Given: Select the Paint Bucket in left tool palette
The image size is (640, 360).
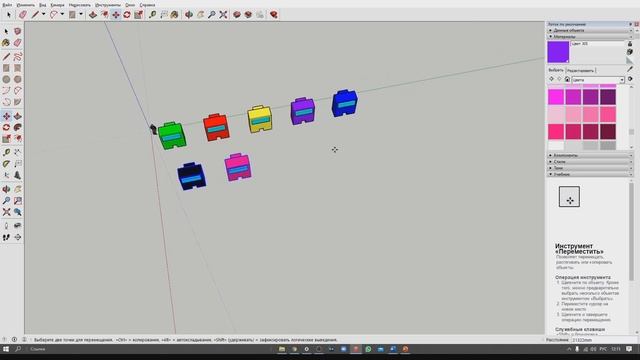Looking at the screenshot, I should pyautogui.click(x=6, y=42).
